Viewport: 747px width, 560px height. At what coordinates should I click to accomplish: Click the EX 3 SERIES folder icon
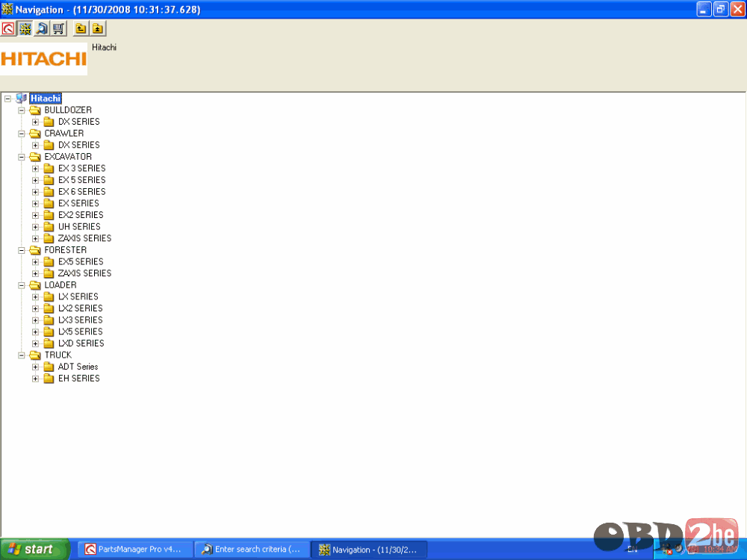coord(49,169)
